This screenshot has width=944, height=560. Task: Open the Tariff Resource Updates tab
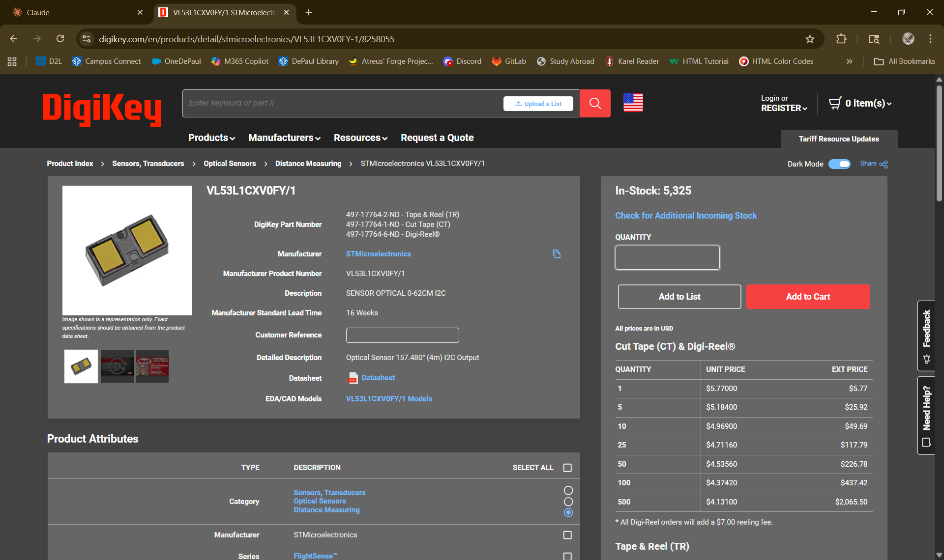838,139
